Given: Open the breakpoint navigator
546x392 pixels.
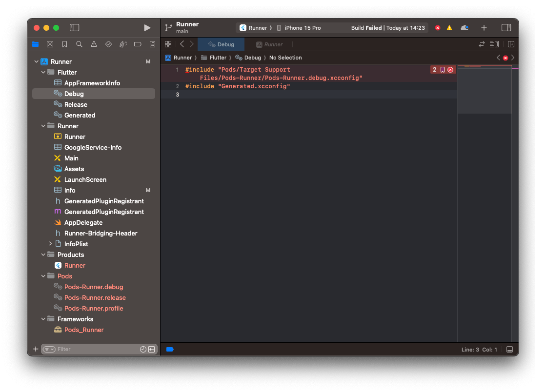Looking at the screenshot, I should [138, 44].
